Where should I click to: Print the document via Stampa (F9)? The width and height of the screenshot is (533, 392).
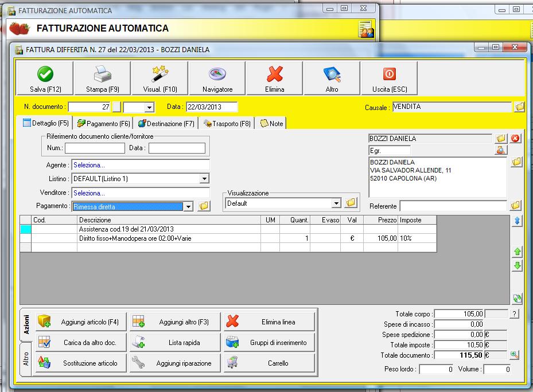(102, 78)
